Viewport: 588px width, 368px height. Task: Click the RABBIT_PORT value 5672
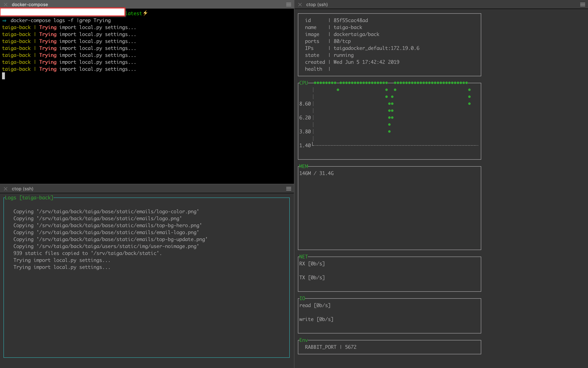351,347
